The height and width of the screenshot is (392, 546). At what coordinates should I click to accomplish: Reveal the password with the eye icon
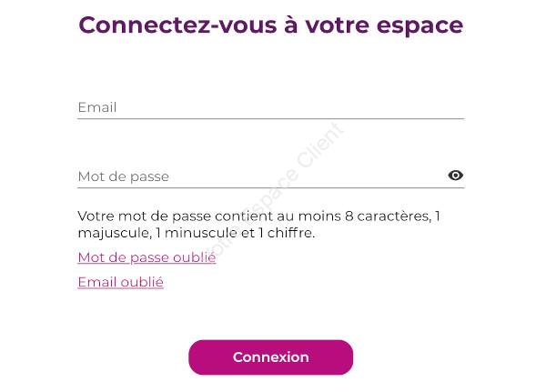pyautogui.click(x=455, y=176)
